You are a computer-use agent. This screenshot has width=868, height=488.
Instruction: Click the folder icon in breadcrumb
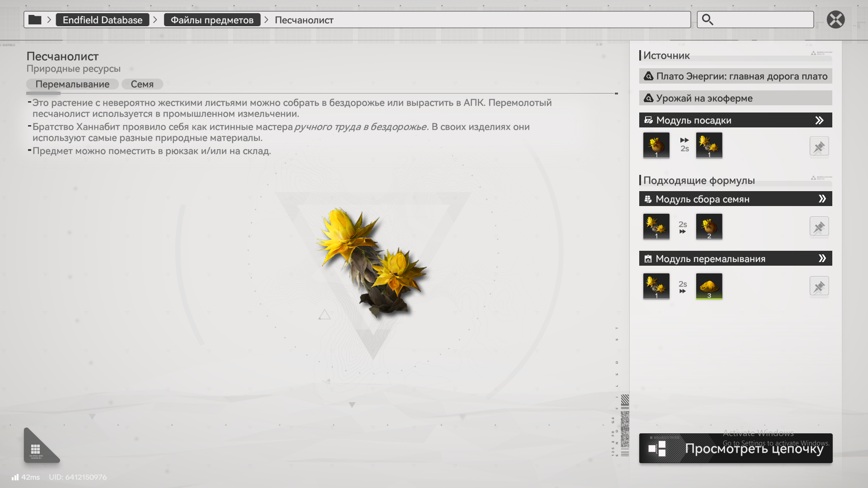point(35,20)
